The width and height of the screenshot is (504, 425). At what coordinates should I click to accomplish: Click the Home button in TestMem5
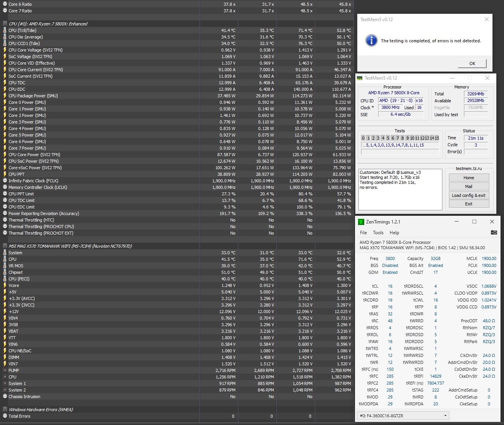coord(469,178)
